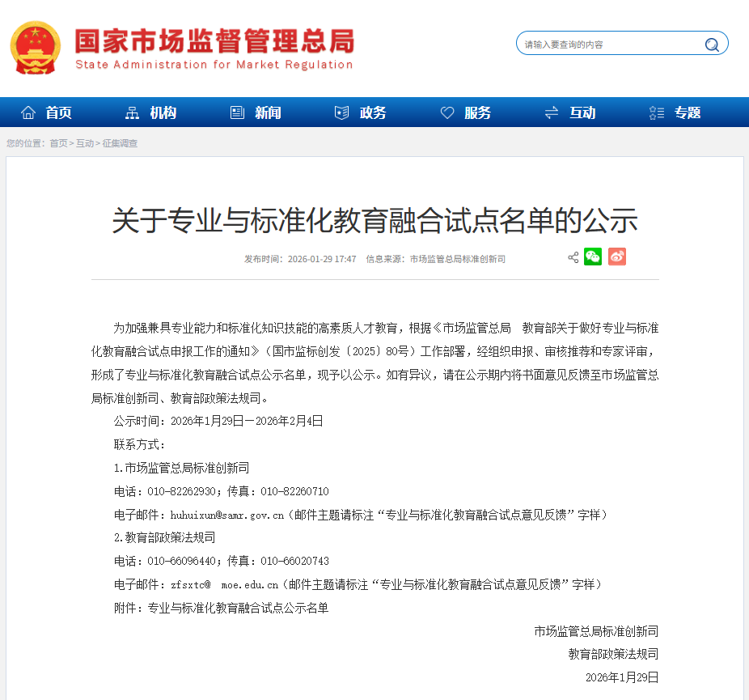Click the share icon
The height and width of the screenshot is (700, 749).
point(573,257)
